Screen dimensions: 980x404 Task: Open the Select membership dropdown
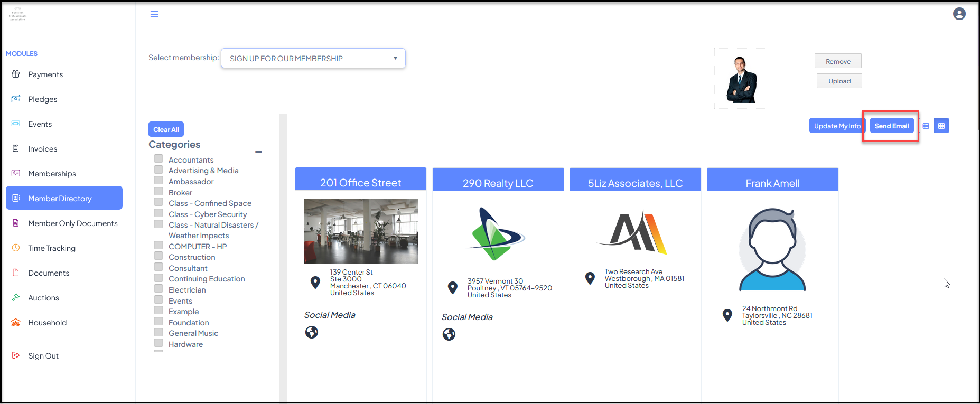(313, 58)
